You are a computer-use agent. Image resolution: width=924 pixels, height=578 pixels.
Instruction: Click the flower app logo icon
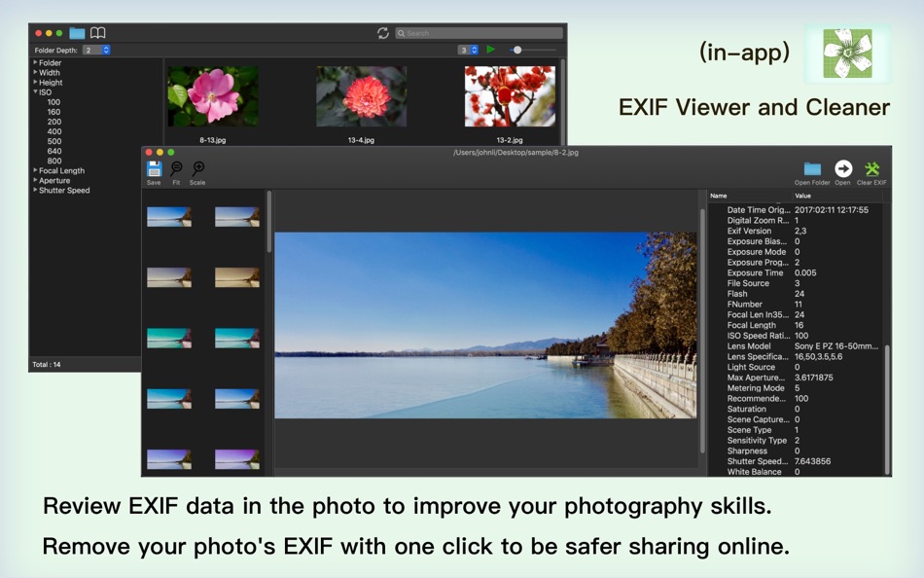tap(847, 54)
